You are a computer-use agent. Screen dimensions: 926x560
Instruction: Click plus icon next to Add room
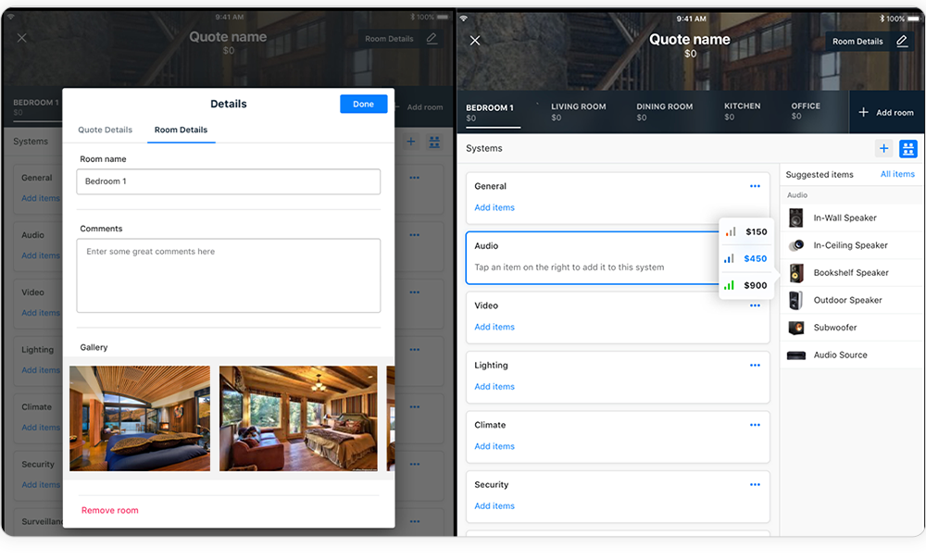point(863,112)
